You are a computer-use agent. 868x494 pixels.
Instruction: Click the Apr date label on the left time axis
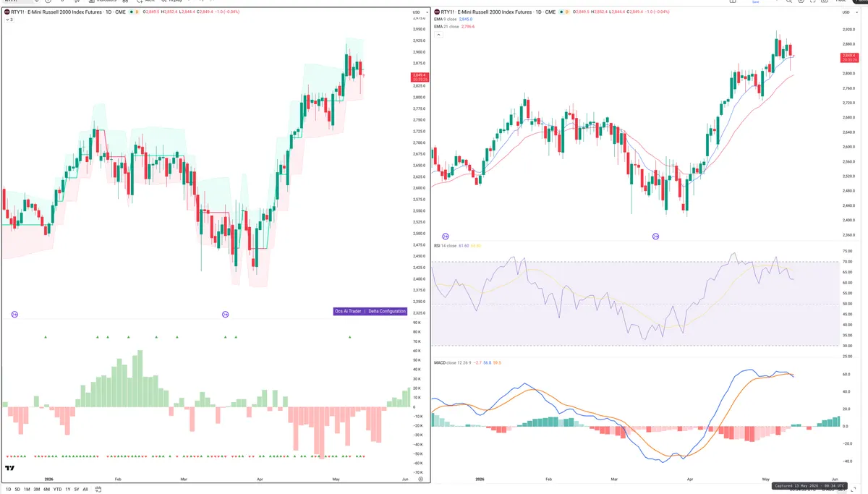click(260, 479)
